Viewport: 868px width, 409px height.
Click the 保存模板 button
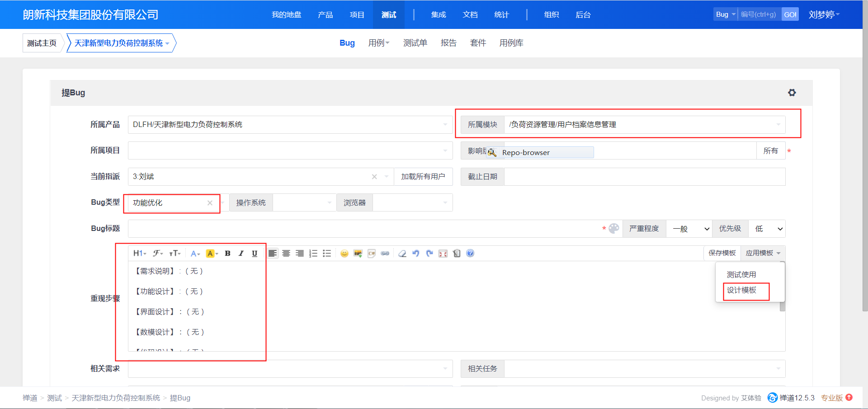coord(722,253)
